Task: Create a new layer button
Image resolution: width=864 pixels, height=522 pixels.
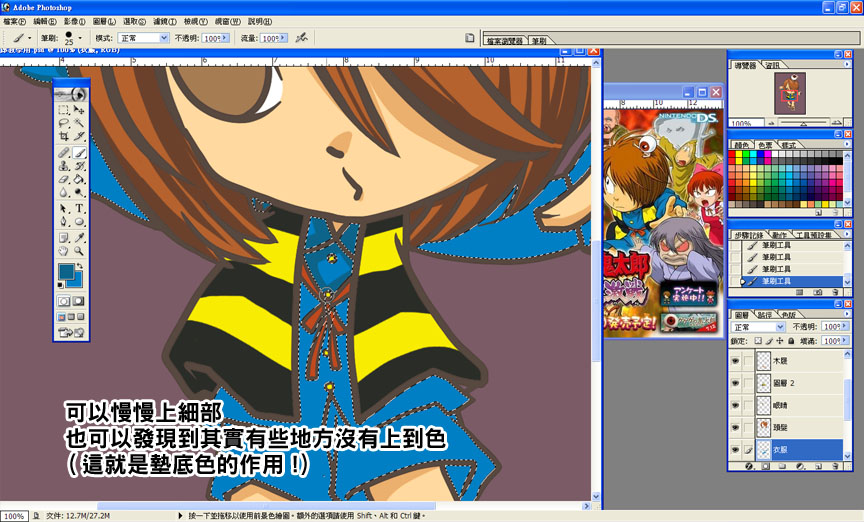Action: click(818, 466)
